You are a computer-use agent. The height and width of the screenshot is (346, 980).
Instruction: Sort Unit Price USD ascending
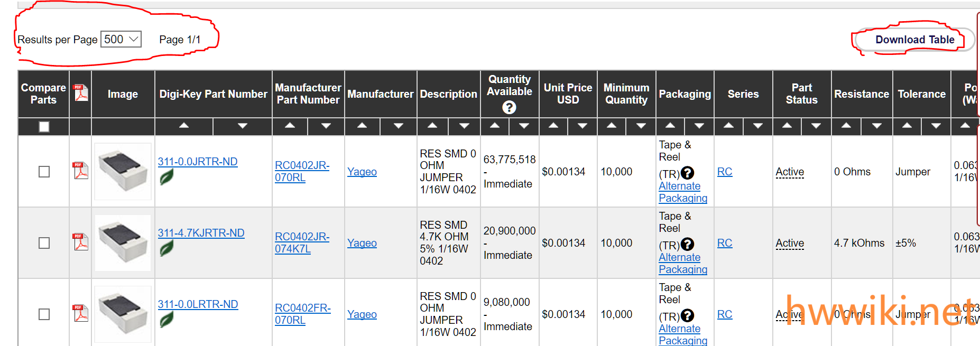coord(553,126)
